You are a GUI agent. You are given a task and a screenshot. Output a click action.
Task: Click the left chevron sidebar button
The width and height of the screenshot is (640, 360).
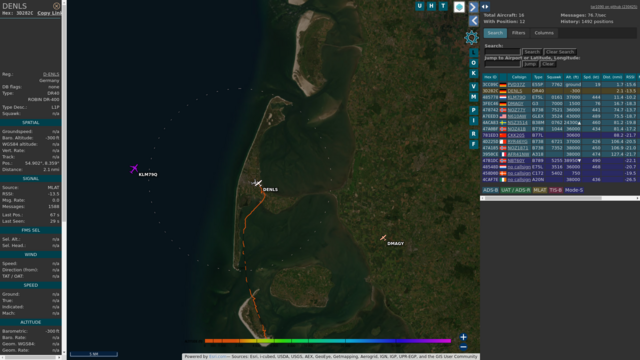click(x=473, y=20)
